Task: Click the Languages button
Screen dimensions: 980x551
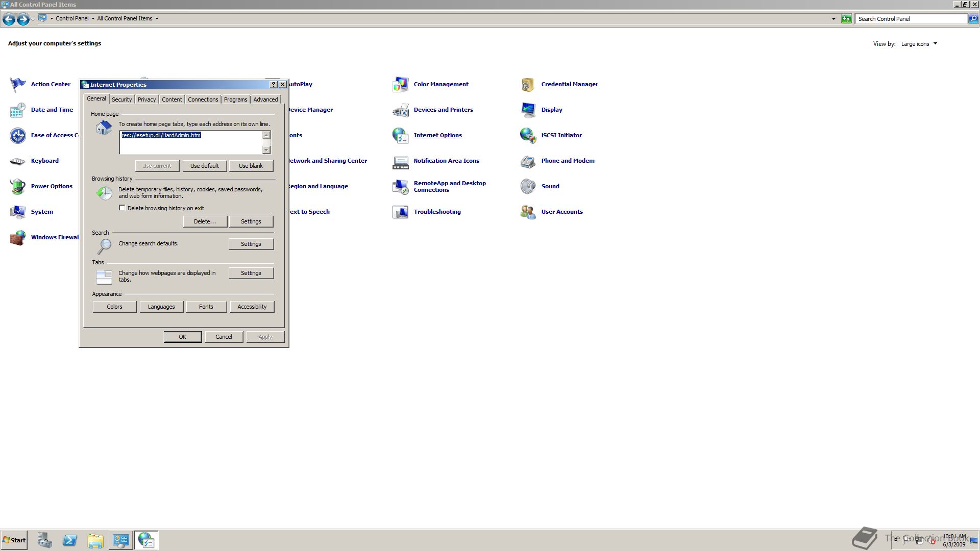Action: 161,307
